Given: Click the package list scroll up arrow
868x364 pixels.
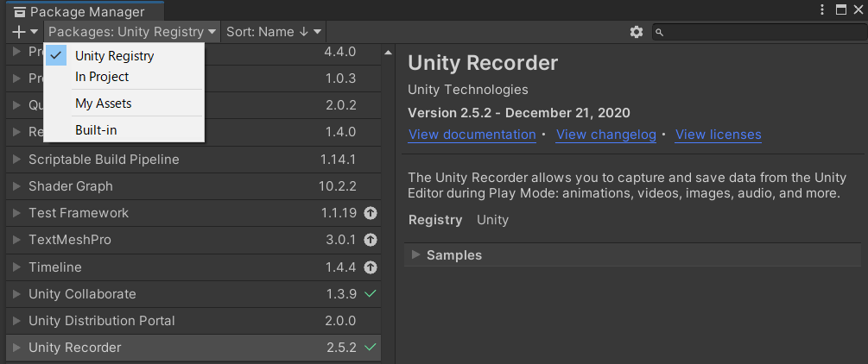Looking at the screenshot, I should [388, 52].
